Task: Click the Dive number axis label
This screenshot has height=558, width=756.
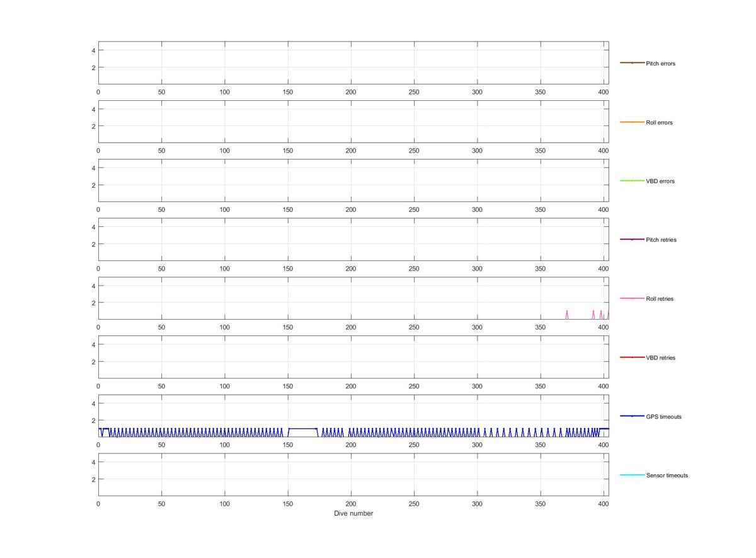Action: (353, 513)
